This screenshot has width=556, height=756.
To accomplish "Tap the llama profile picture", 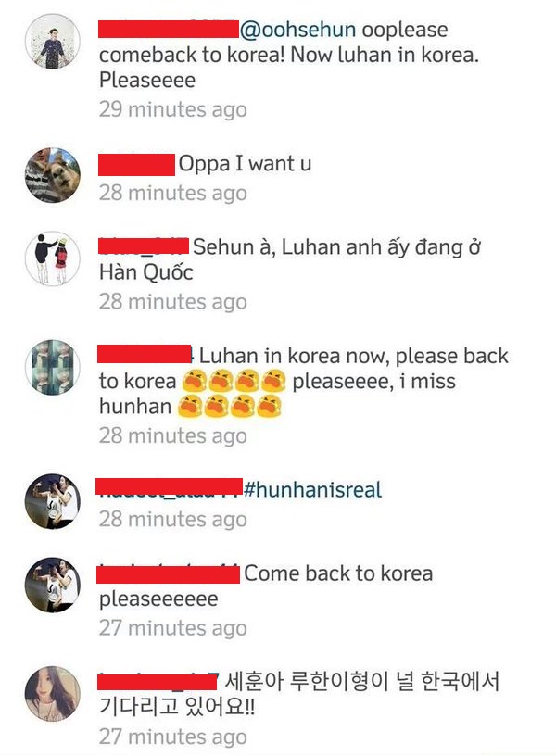I will 53,175.
